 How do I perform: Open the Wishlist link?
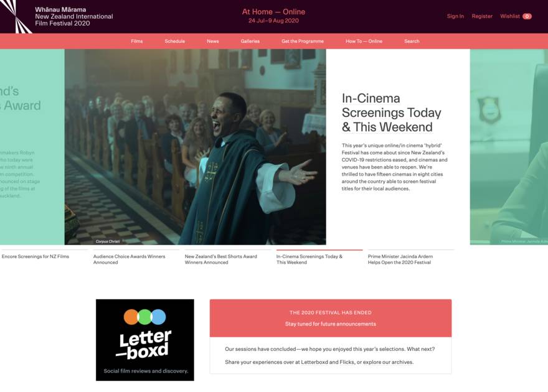[x=510, y=16]
